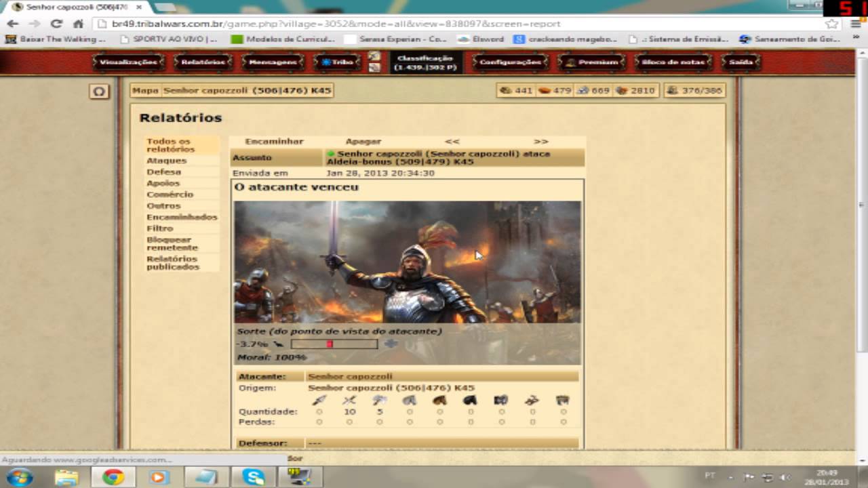Viewport: 868px width, 488px height.
Task: Open the Configurações menu
Action: pyautogui.click(x=510, y=62)
